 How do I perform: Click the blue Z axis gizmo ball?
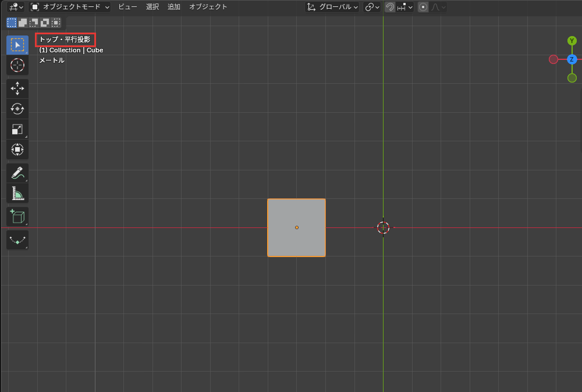[572, 59]
